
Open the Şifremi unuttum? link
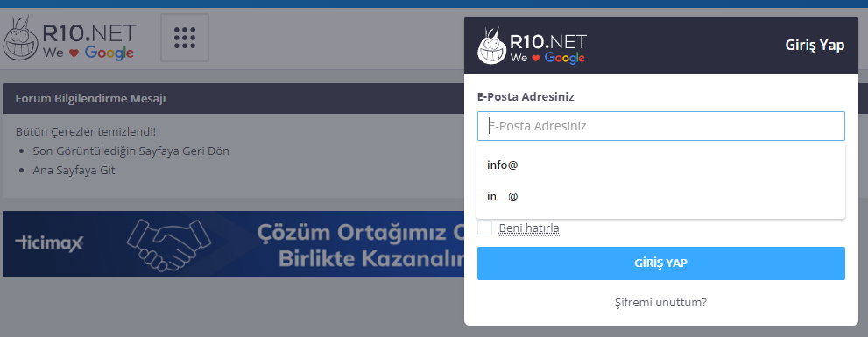[x=661, y=303]
